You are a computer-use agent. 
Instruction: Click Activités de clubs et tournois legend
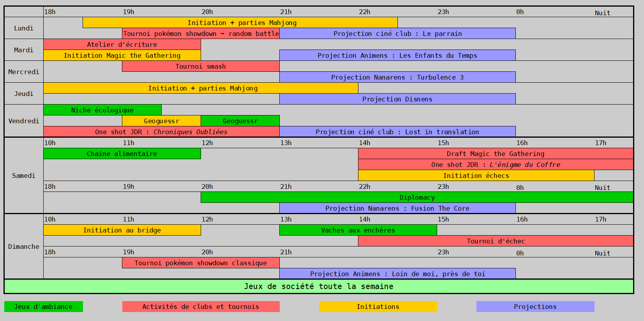click(x=201, y=307)
